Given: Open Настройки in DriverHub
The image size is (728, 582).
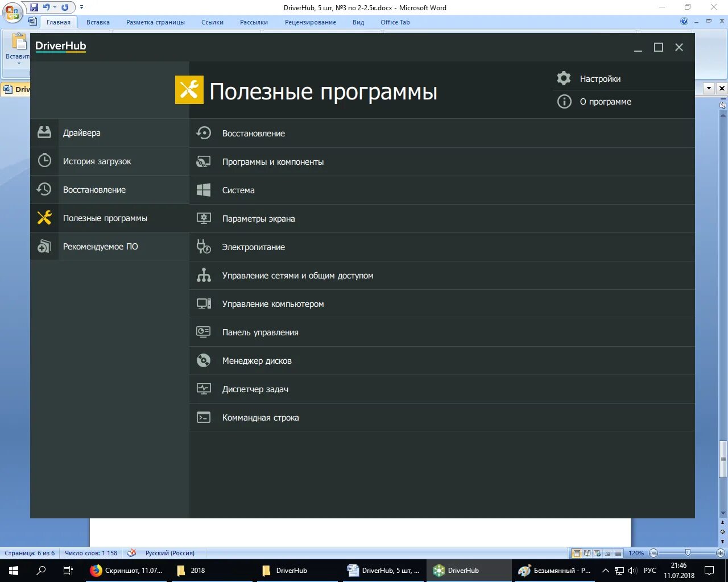Looking at the screenshot, I should (623, 78).
